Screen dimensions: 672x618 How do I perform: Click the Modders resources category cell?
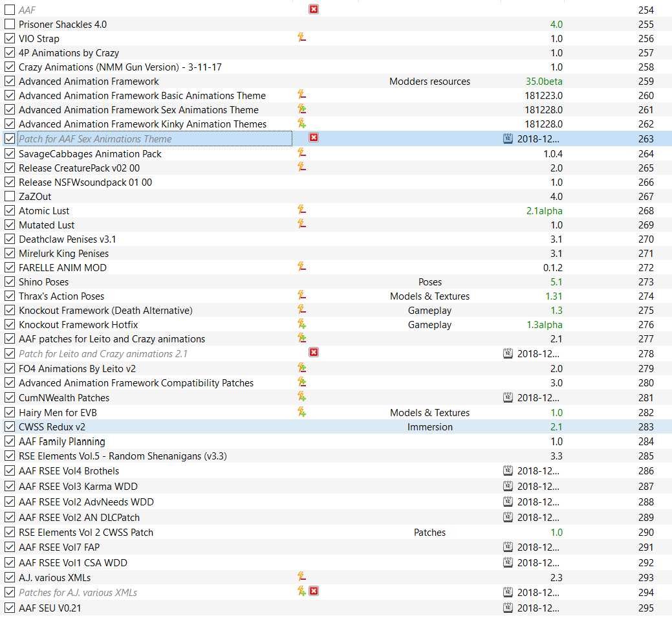(x=429, y=81)
